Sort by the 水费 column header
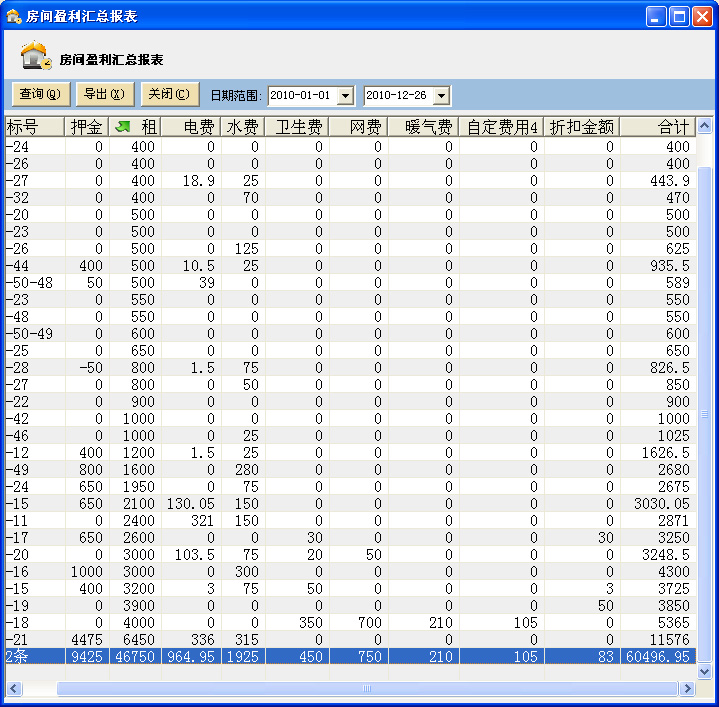 coord(243,127)
